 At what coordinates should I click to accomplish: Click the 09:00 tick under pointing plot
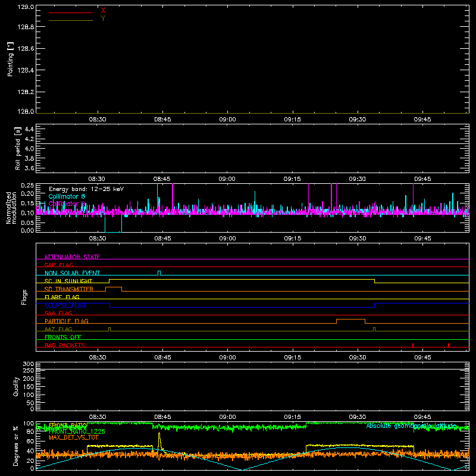[x=227, y=120]
